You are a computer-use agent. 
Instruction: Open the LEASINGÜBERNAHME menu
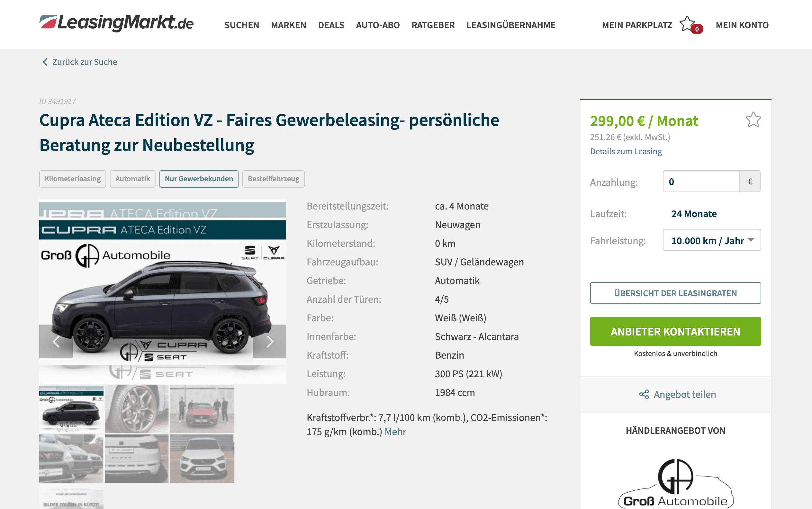click(510, 25)
